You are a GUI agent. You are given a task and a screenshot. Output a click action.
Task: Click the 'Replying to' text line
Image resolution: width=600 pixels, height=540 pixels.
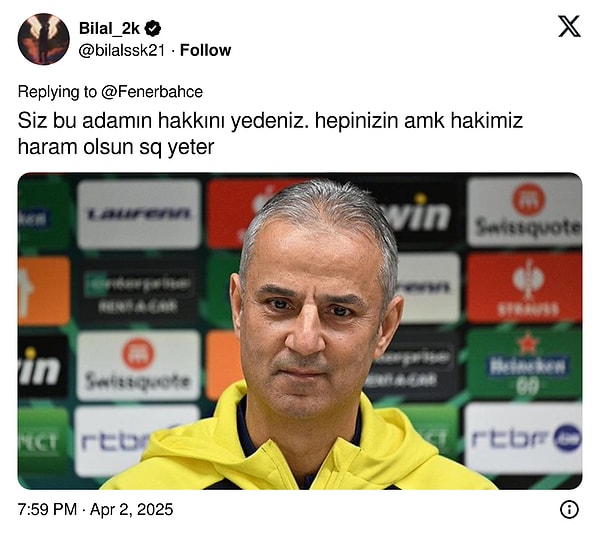(x=110, y=92)
